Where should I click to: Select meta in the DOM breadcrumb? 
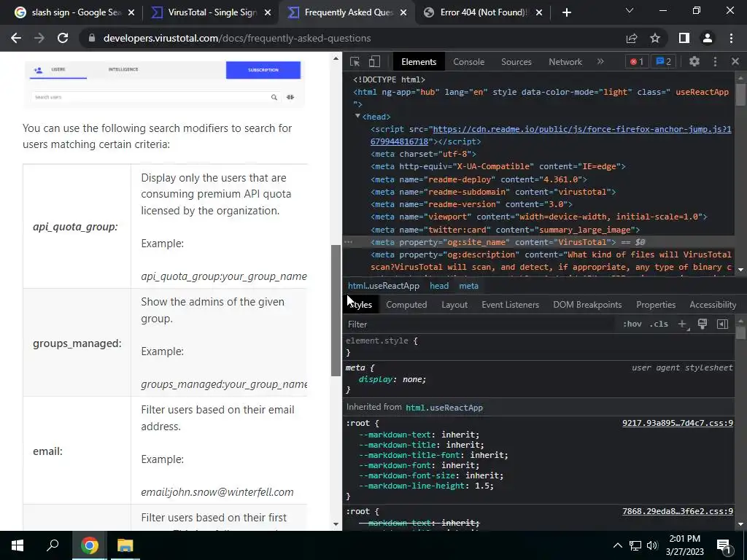pos(468,286)
